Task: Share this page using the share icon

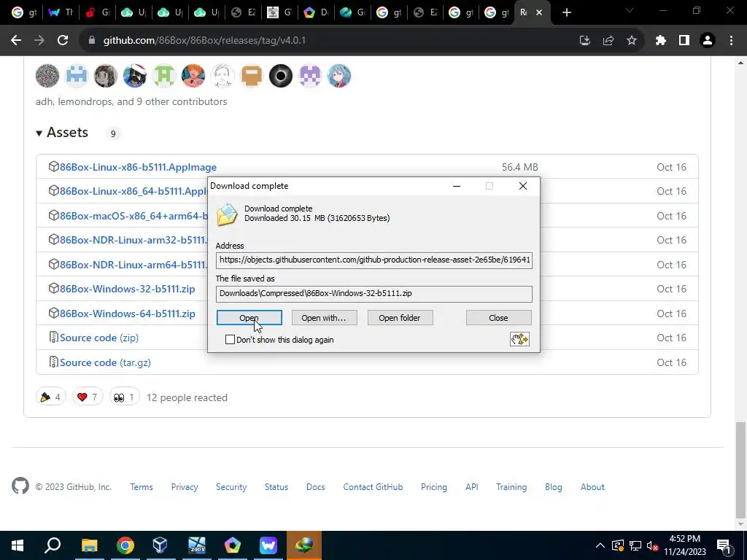Action: click(x=608, y=41)
